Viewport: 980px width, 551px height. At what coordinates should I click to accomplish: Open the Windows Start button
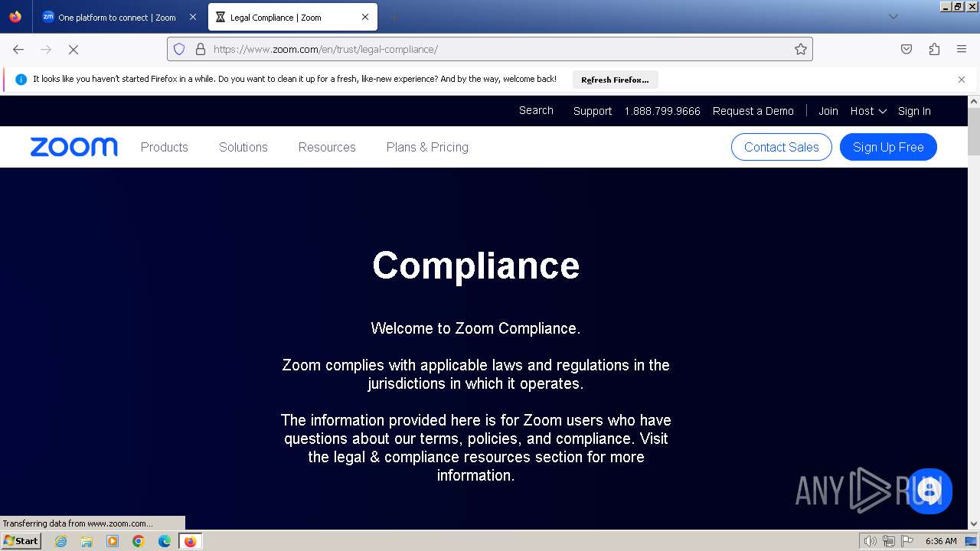click(21, 541)
